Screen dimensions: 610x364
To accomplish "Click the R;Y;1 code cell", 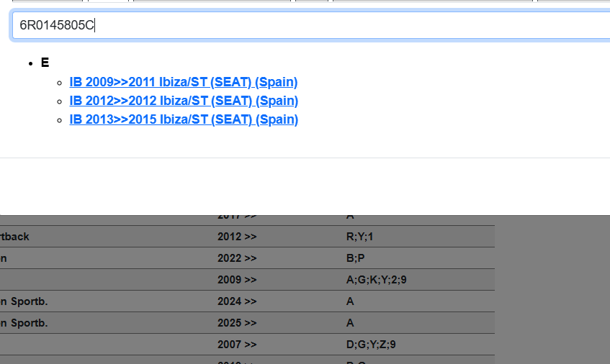I will coord(360,237).
